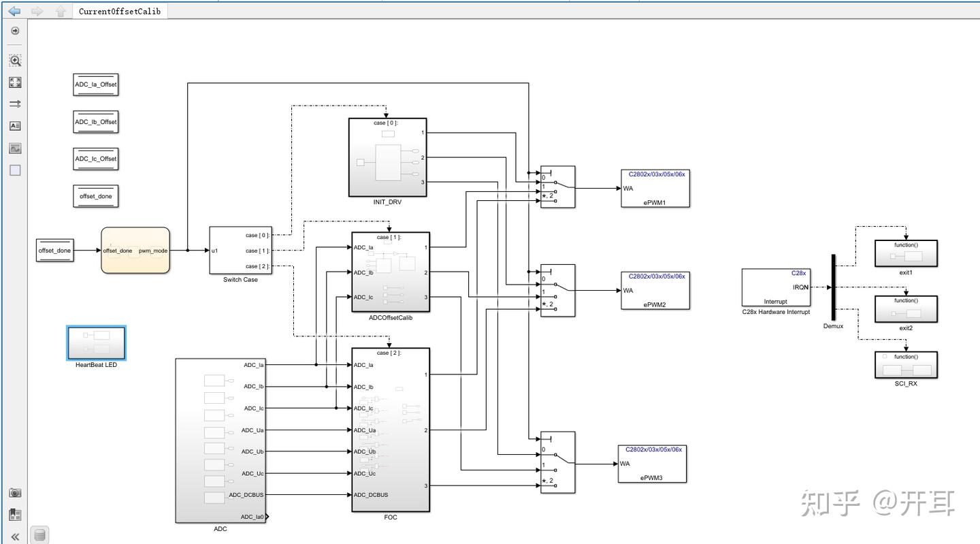The image size is (980, 544).
Task: Select the ePWM2 output block
Action: [x=655, y=289]
